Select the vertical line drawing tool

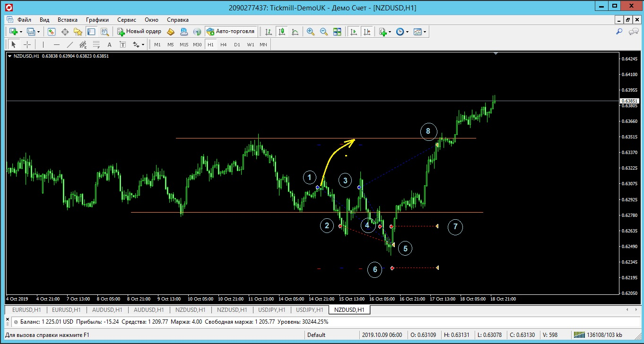point(43,44)
